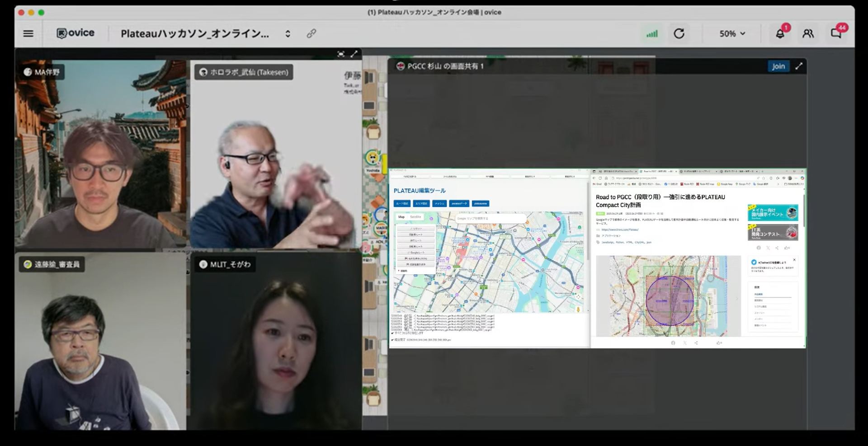The height and width of the screenshot is (446, 868).
Task: Expand the PGCC screen share window
Action: 799,66
